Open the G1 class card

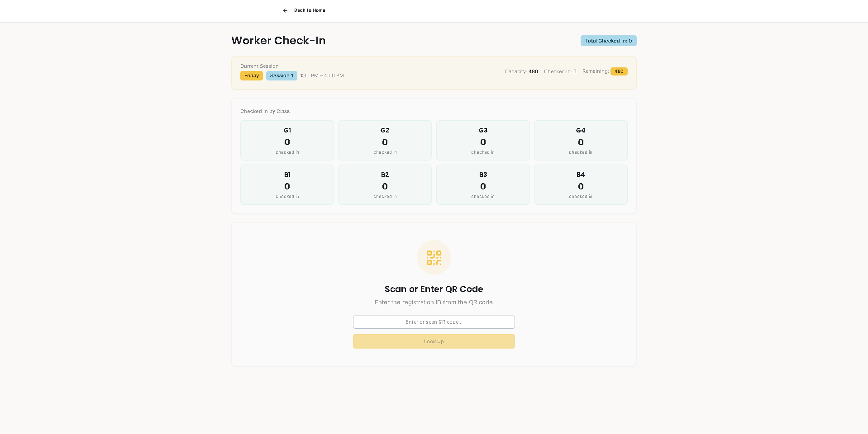[287, 141]
